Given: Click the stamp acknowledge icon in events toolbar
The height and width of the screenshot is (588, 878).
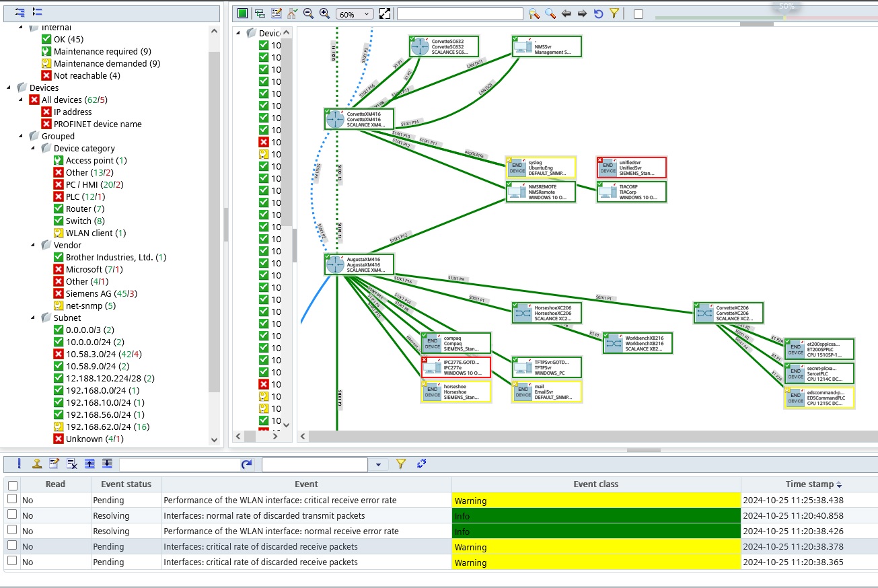Looking at the screenshot, I should [37, 464].
